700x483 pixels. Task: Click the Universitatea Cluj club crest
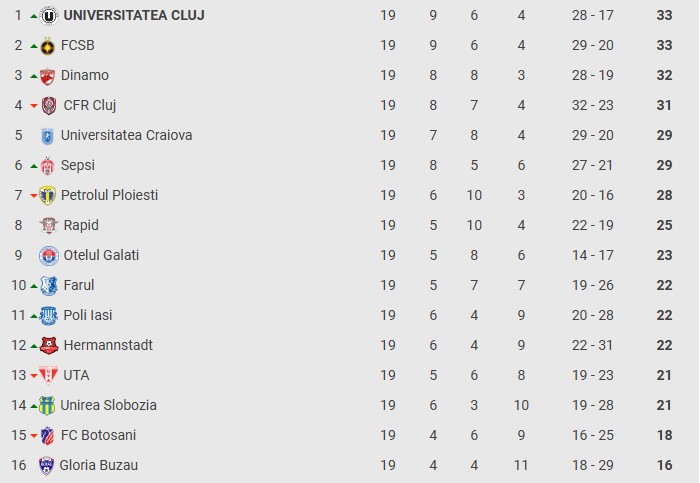click(x=49, y=16)
